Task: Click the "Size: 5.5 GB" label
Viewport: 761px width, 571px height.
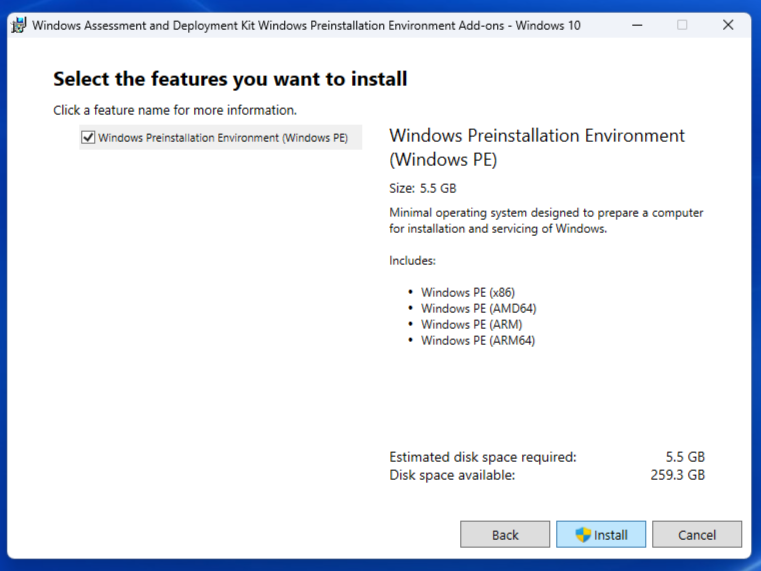Action: pyautogui.click(x=423, y=188)
